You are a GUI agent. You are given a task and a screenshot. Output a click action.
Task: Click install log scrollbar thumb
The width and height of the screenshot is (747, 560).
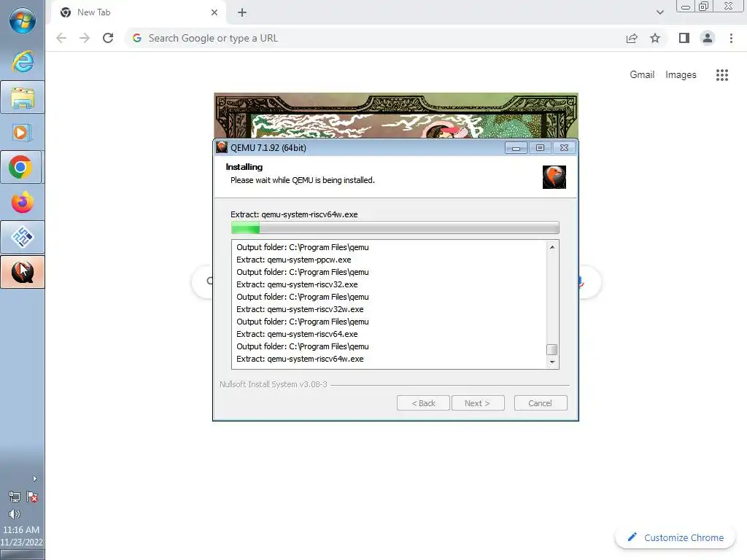tap(551, 349)
